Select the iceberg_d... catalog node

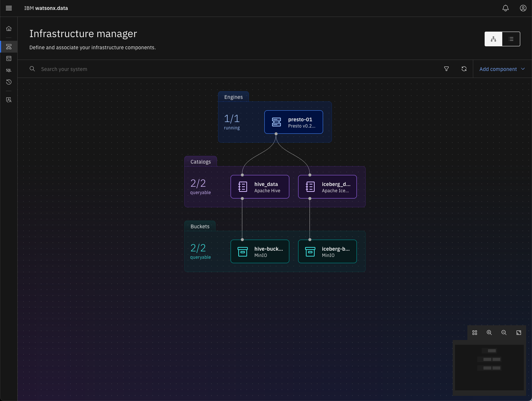327,187
